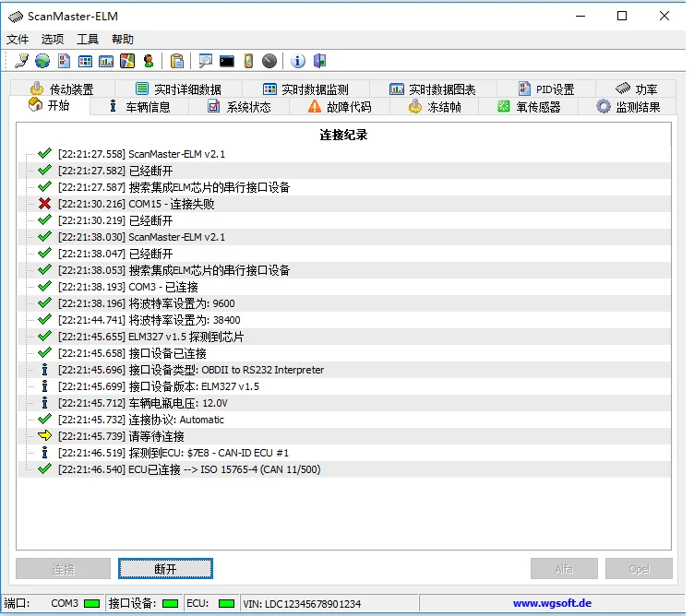Switch to the 氧传感器 tab

click(529, 107)
